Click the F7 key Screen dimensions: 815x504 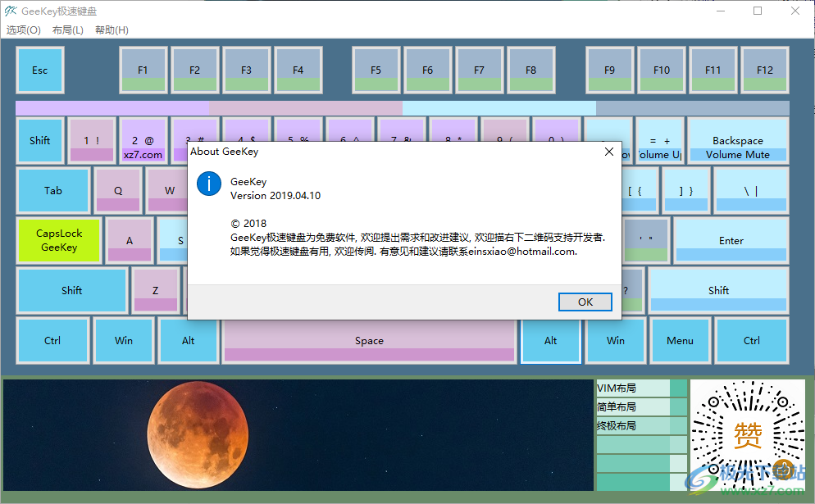(479, 70)
